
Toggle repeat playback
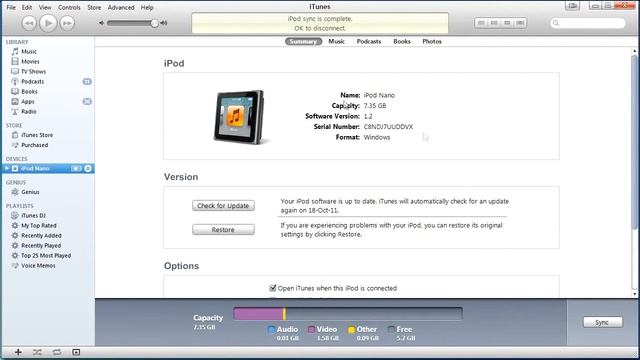[x=57, y=352]
